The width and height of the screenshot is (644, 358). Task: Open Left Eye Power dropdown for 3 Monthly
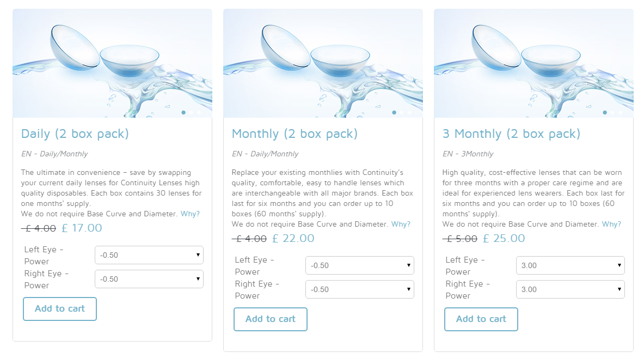click(x=571, y=265)
